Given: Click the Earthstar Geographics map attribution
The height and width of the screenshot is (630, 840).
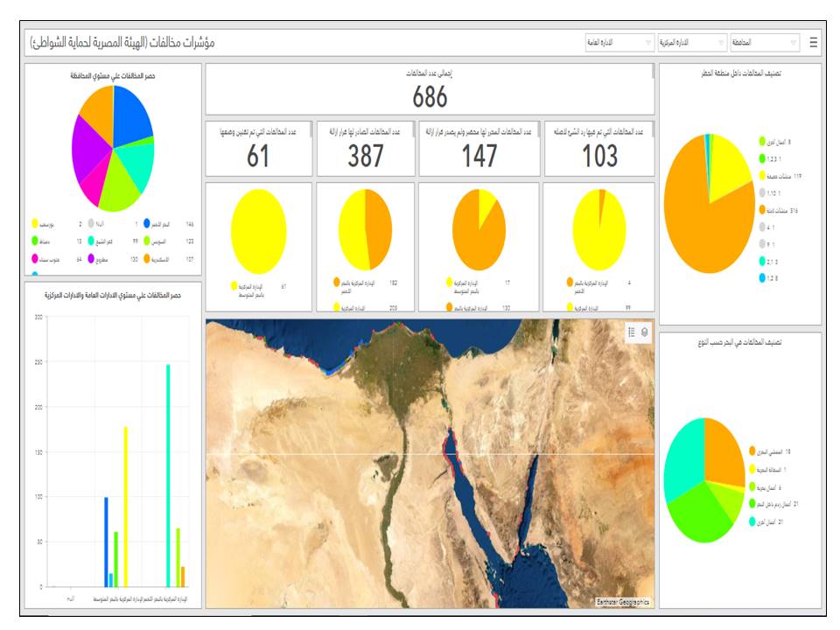Looking at the screenshot, I should coord(624,602).
